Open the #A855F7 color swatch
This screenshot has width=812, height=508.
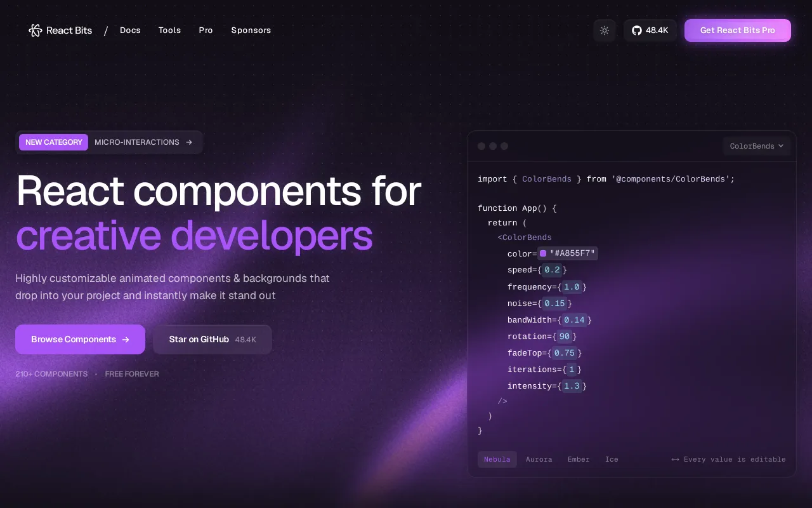(543, 253)
